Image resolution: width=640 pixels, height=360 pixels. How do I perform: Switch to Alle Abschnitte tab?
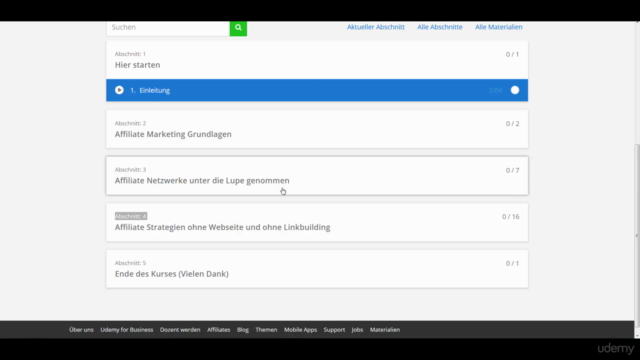coord(440,27)
